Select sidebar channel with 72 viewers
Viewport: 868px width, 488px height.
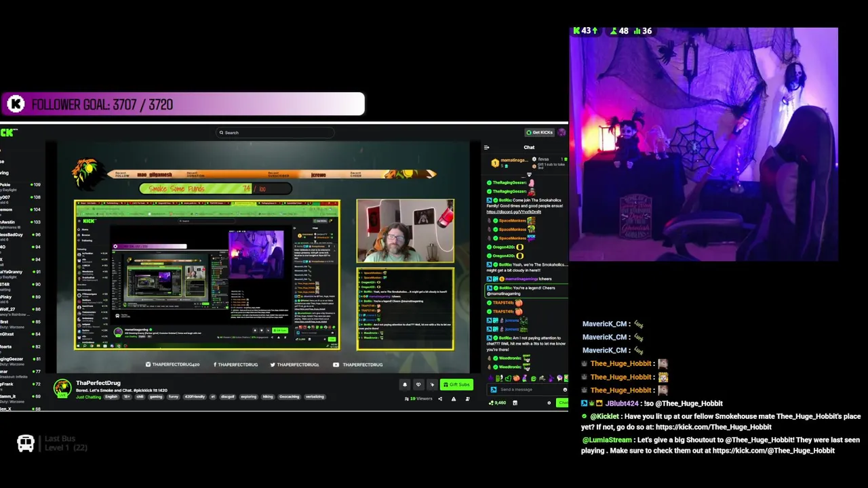click(x=20, y=386)
